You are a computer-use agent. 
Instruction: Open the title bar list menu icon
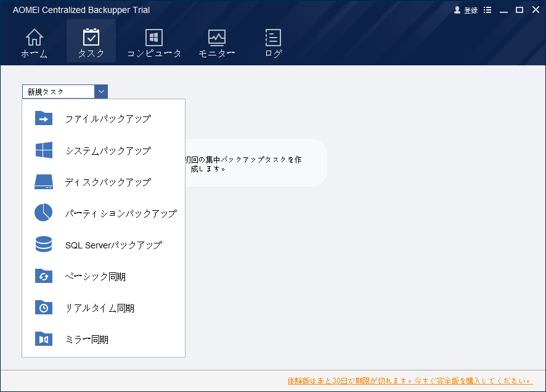pyautogui.click(x=487, y=10)
